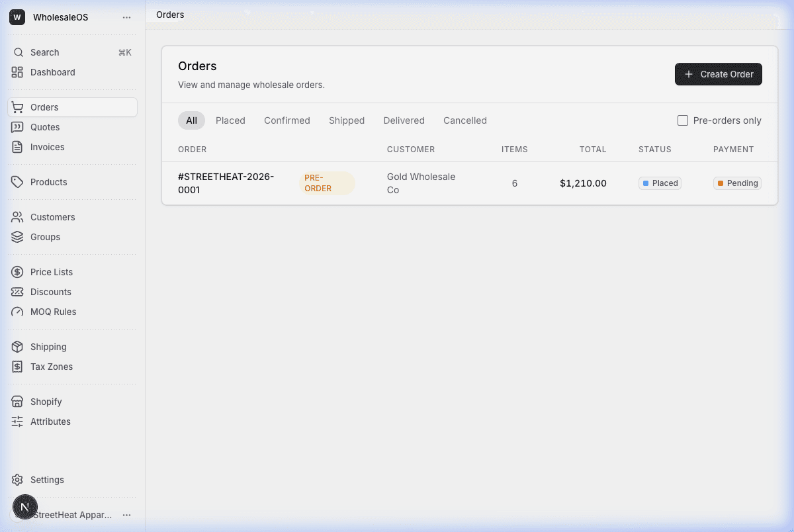Enable the Pre-orders only checkbox
Screen dimensions: 794x532
coord(682,120)
